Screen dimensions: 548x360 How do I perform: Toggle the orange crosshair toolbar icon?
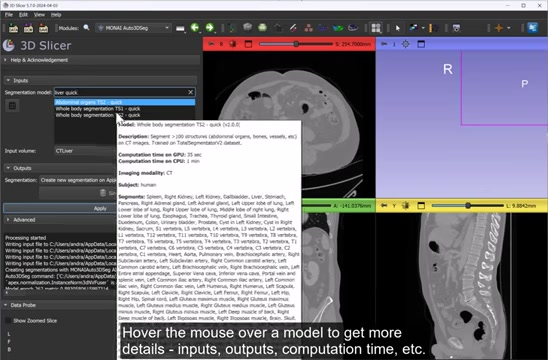tap(499, 28)
